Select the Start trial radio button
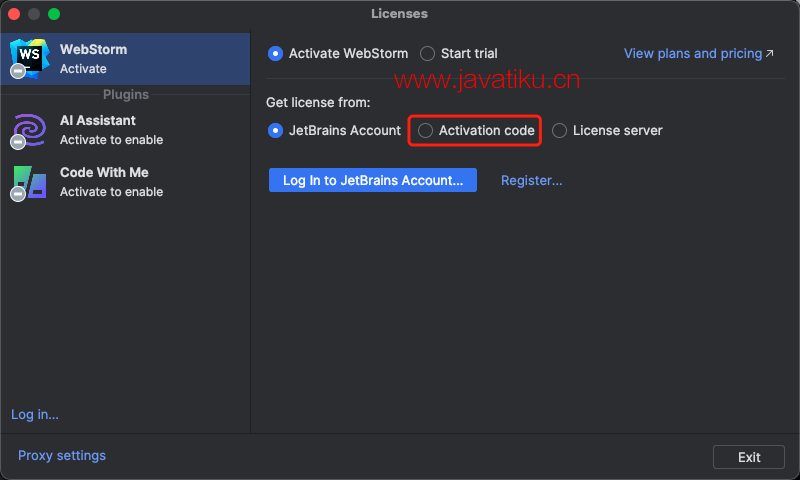This screenshot has width=800, height=480. pos(427,54)
